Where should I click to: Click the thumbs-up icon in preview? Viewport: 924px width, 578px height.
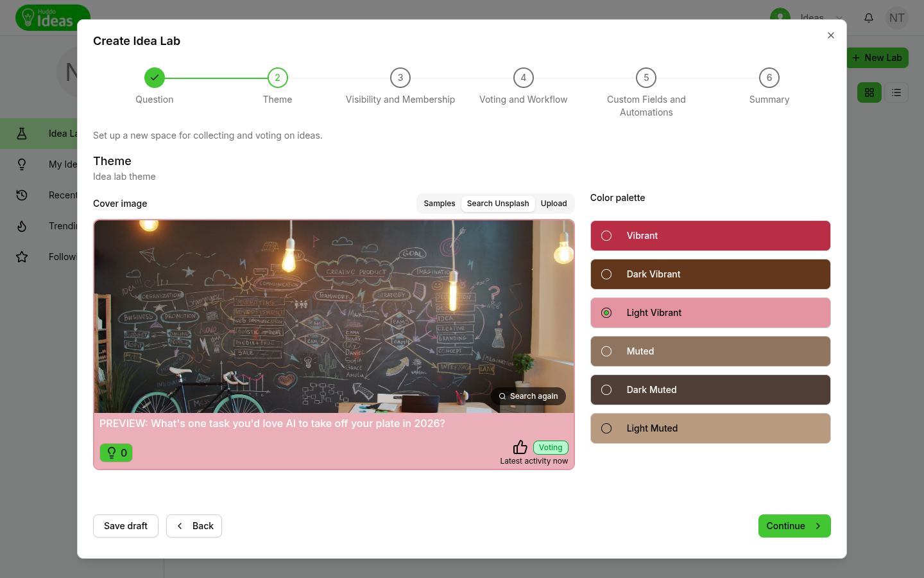[520, 447]
